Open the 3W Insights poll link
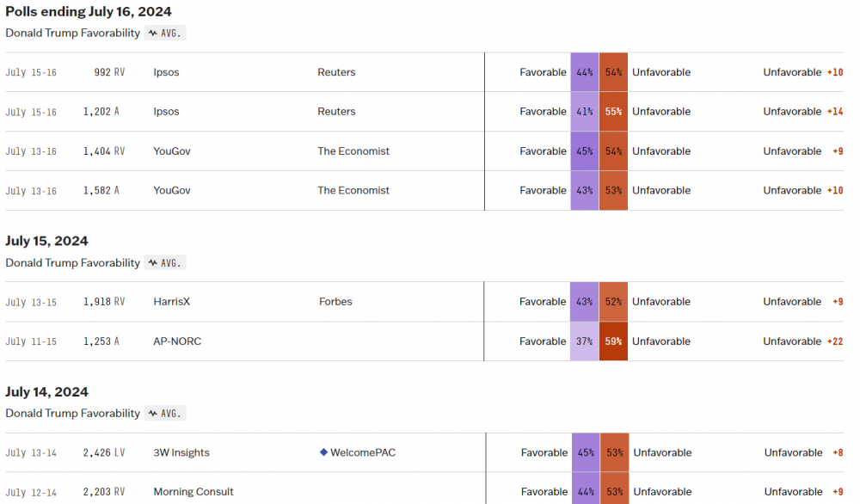The width and height of the screenshot is (860, 504). point(181,452)
